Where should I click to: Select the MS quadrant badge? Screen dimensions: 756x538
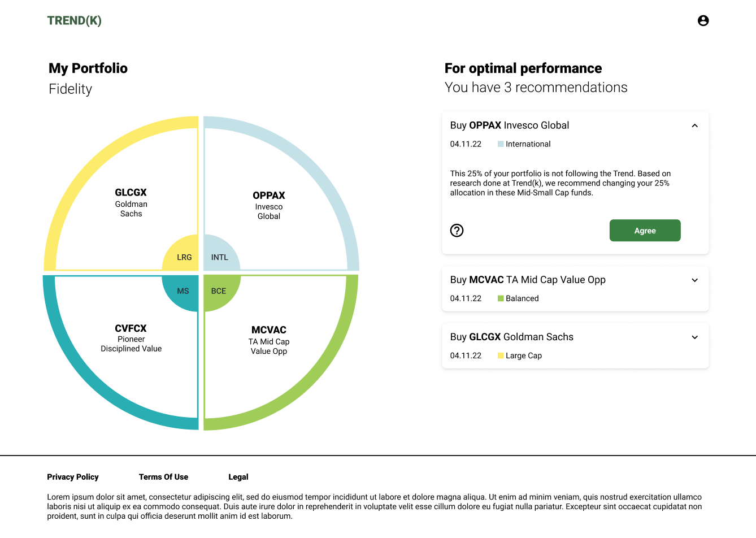pyautogui.click(x=183, y=291)
